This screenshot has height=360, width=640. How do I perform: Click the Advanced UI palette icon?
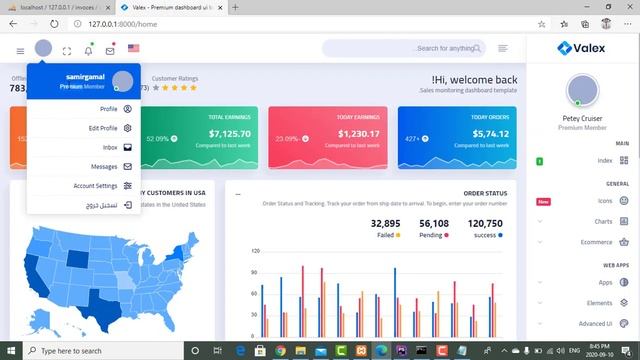(x=624, y=323)
